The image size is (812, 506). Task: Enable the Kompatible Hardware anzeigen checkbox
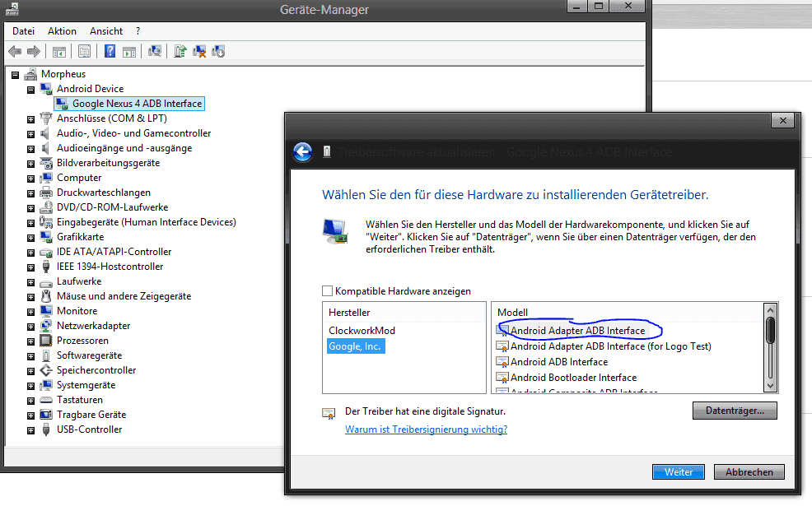point(327,291)
